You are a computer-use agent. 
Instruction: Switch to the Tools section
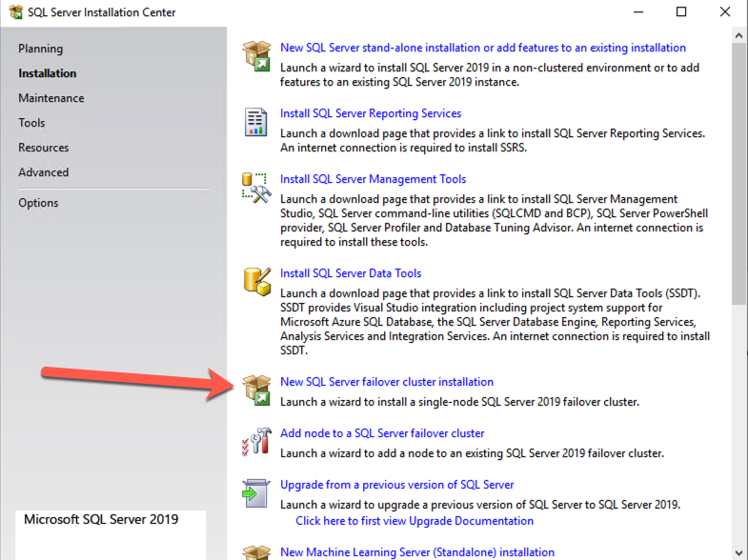(31, 123)
